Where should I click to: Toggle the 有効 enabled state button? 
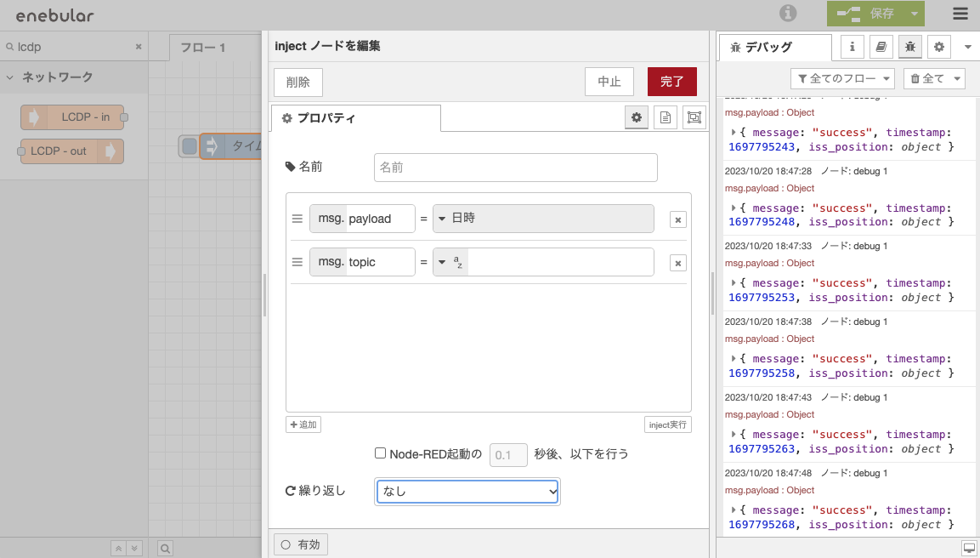[301, 544]
